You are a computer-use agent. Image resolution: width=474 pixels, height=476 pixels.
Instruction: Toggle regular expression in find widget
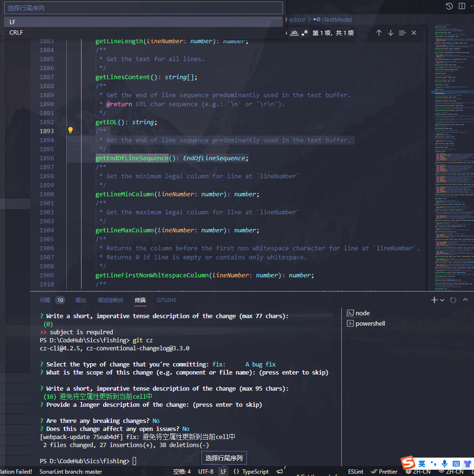[305, 33]
